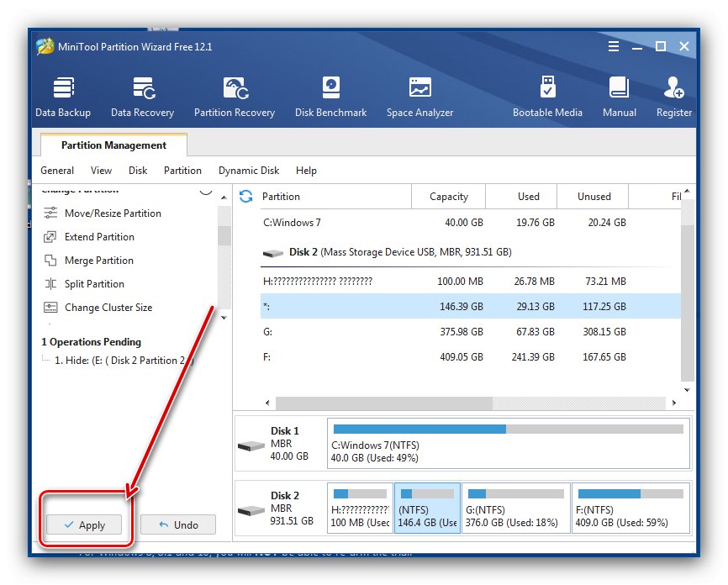Open the Manual
This screenshot has height=585, width=728.
point(619,97)
